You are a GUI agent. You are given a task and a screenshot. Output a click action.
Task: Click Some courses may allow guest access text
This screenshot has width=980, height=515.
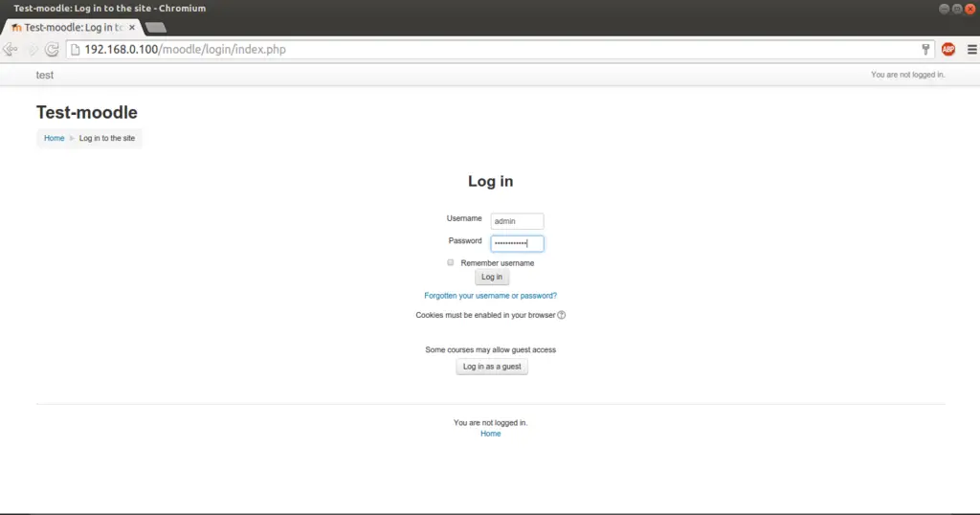click(491, 350)
